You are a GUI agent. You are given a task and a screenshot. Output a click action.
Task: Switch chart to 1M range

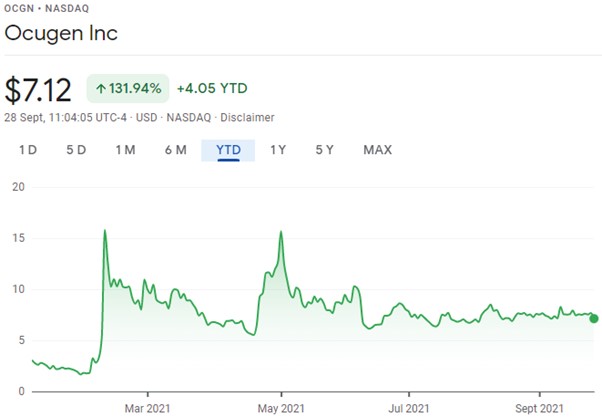126,150
